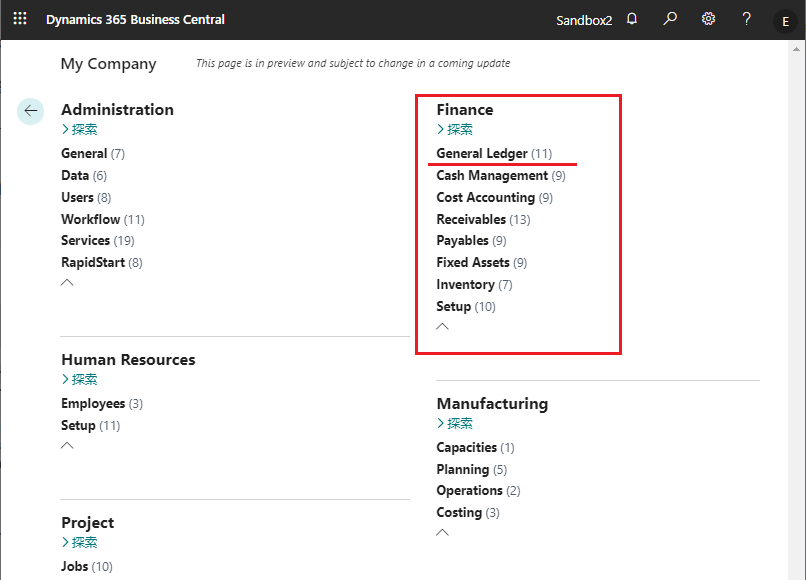Open RapidStart under Administration
The width and height of the screenshot is (806, 580).
(x=102, y=263)
